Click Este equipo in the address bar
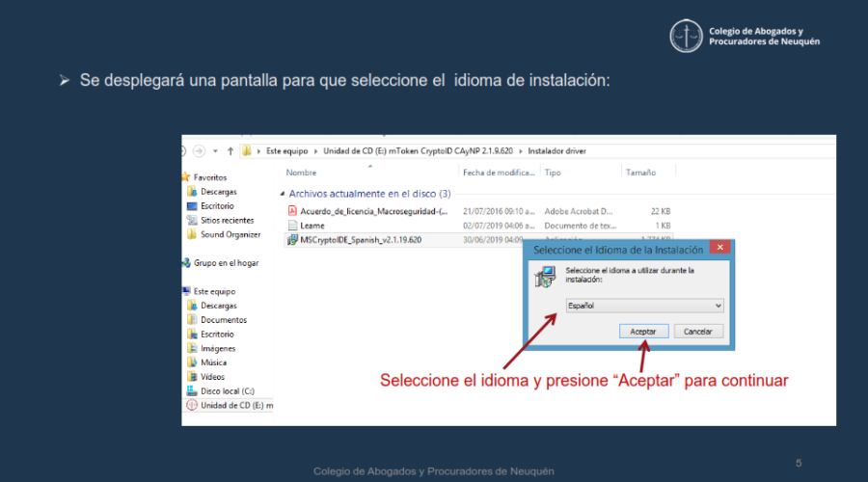Screen dimensions: 868x482 coord(286,151)
